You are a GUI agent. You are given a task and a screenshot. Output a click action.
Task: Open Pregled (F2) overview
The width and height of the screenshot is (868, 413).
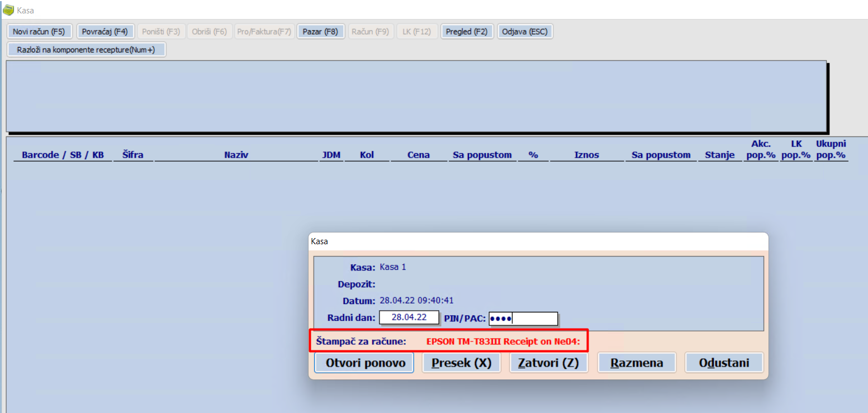click(x=467, y=31)
